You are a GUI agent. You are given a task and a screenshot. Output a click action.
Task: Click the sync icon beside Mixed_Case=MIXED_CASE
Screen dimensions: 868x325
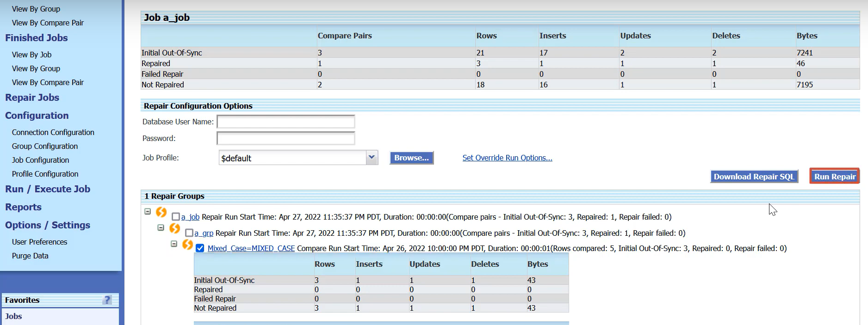[187, 244]
